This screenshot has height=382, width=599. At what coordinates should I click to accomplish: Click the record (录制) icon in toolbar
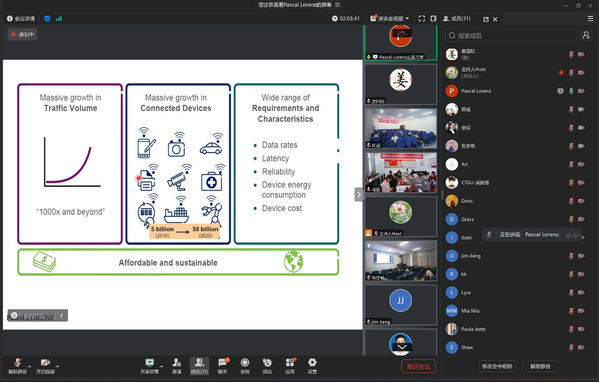pyautogui.click(x=245, y=366)
